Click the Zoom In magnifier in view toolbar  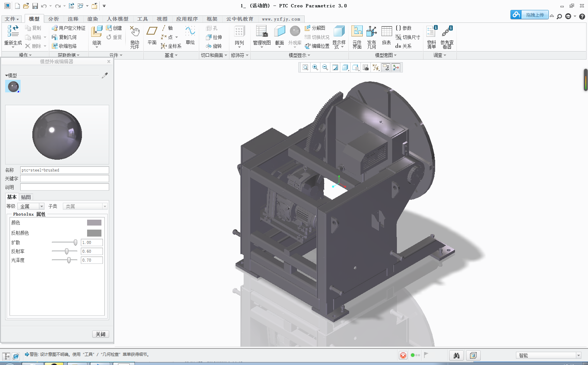315,67
